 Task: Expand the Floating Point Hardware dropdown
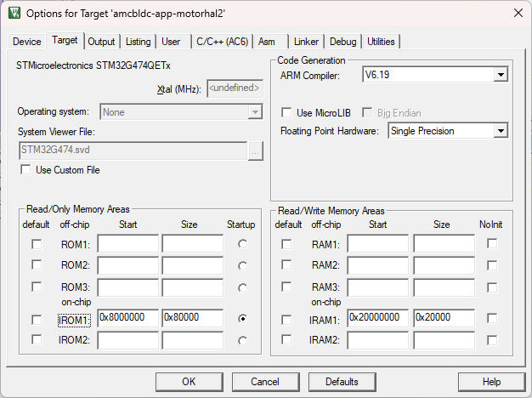[501, 131]
